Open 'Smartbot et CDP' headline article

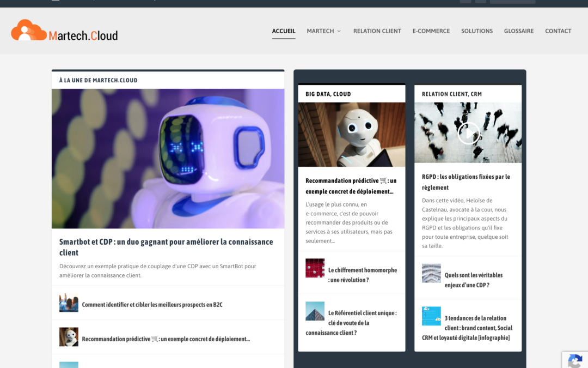pyautogui.click(x=166, y=247)
